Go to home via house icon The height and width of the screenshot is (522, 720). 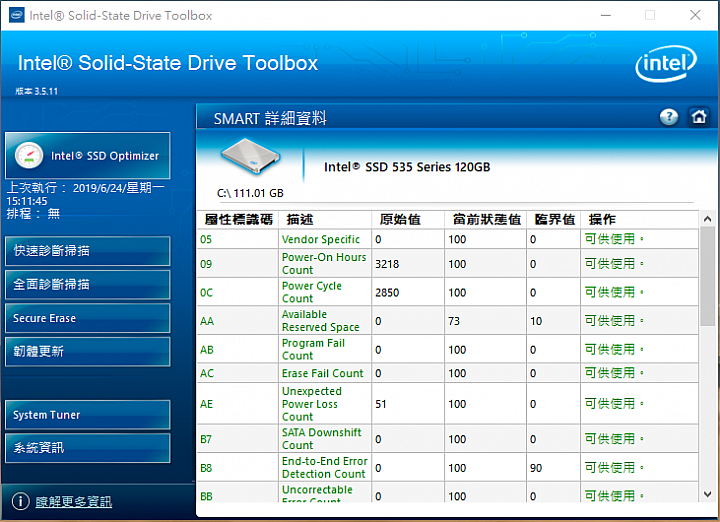coord(698,117)
